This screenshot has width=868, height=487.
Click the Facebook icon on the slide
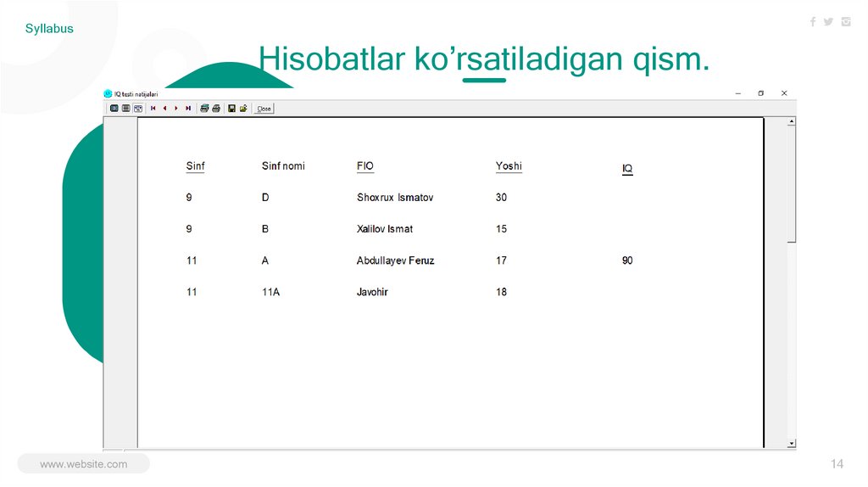pos(813,21)
